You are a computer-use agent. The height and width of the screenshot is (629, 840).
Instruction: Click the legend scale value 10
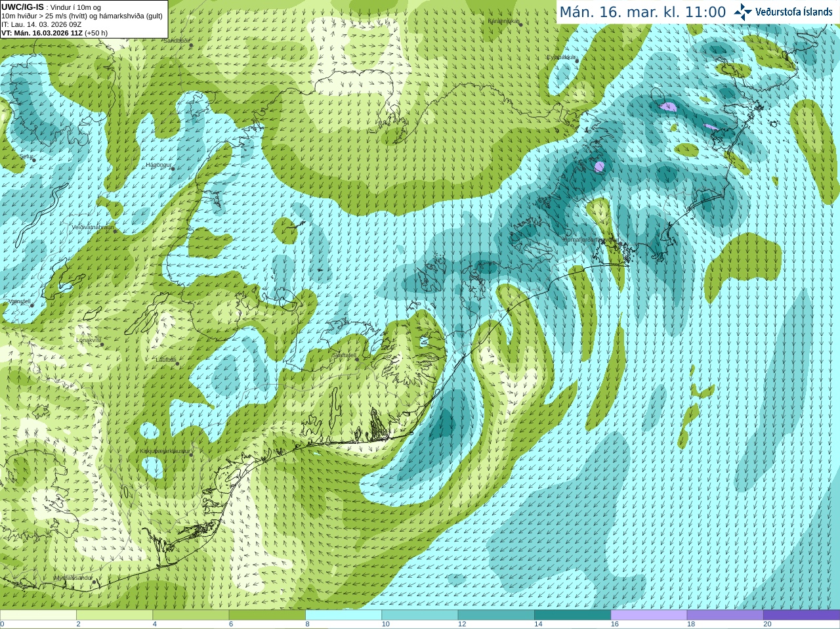[x=386, y=624]
